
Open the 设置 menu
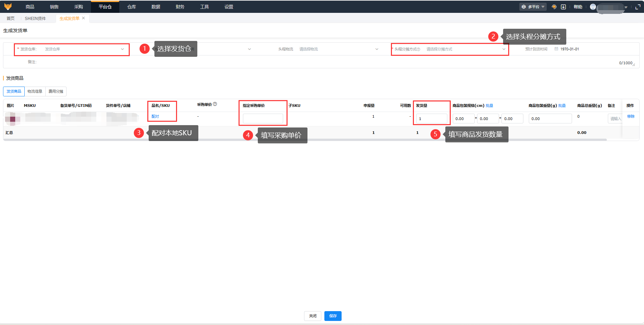point(229,7)
